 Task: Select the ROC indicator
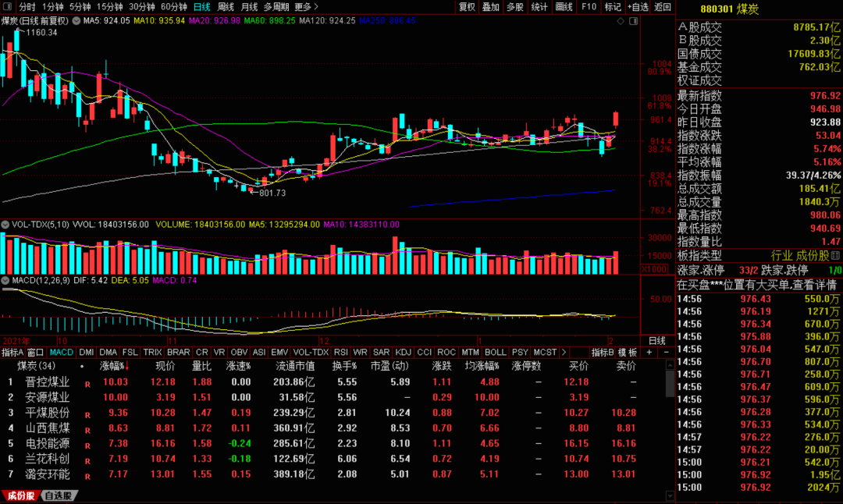[446, 353]
